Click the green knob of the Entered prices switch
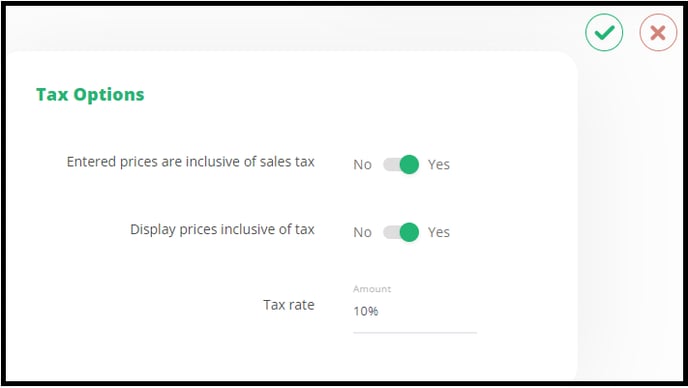Screen dimensions: 688x388 [409, 165]
